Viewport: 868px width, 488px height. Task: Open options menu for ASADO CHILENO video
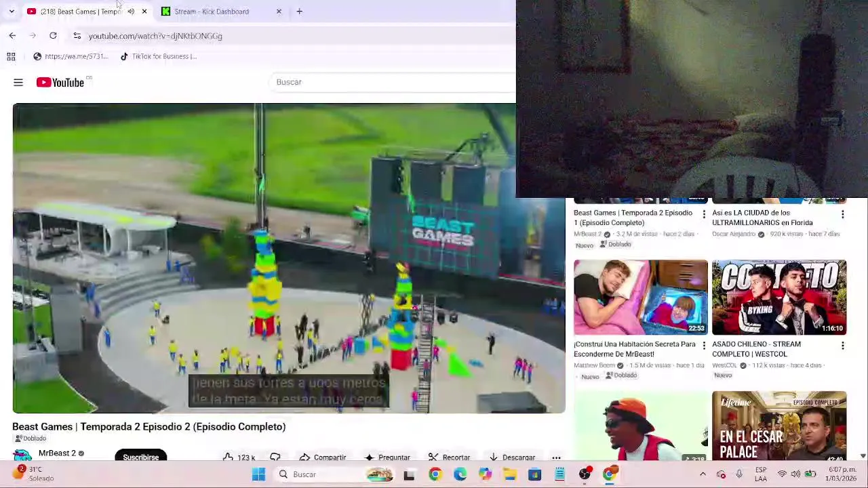tap(843, 346)
